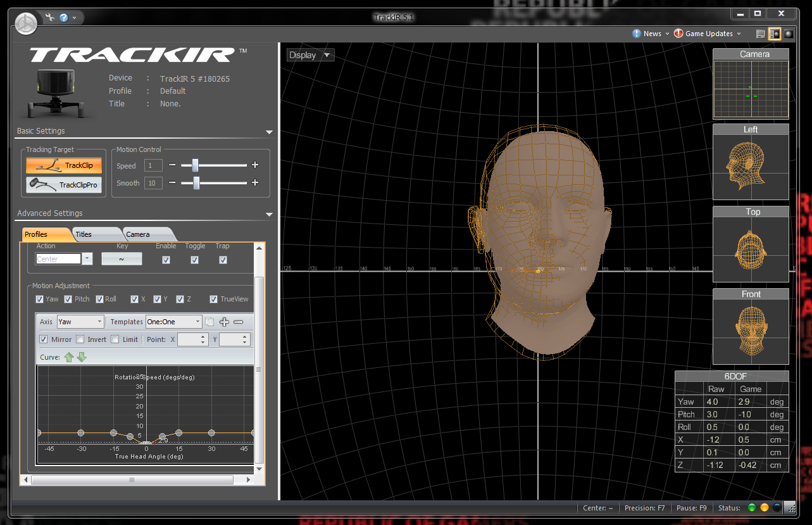Collapse the Advanced Settings section arrow

tap(269, 215)
